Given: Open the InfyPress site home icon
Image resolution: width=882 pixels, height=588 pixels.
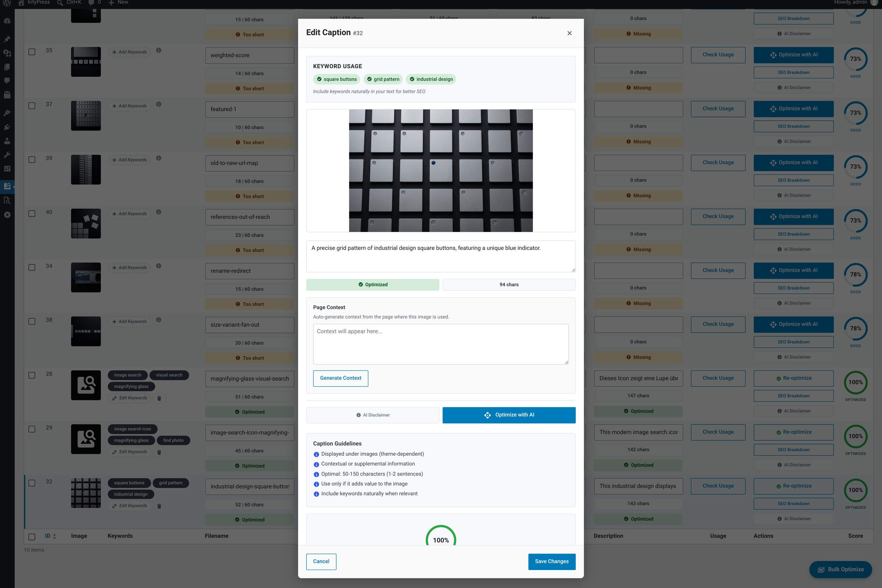Looking at the screenshot, I should pyautogui.click(x=21, y=3).
